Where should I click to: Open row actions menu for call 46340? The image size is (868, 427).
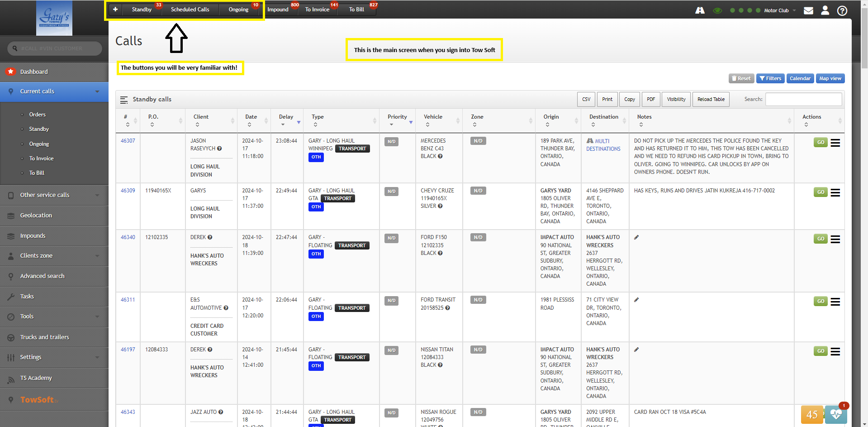[835, 239]
